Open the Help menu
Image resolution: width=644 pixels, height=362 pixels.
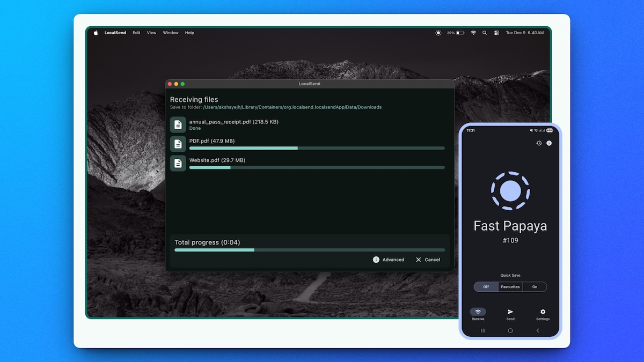pyautogui.click(x=189, y=33)
